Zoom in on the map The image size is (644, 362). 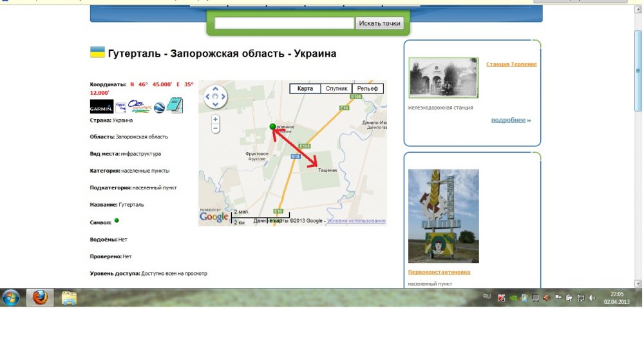(215, 119)
